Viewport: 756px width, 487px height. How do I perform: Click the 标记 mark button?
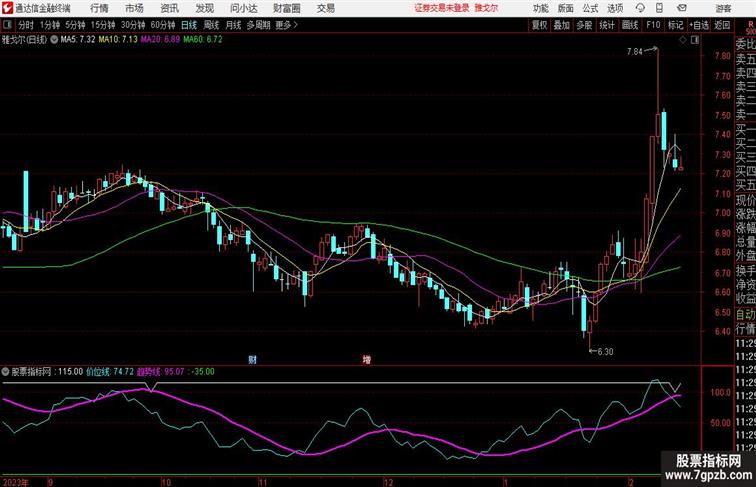click(675, 25)
